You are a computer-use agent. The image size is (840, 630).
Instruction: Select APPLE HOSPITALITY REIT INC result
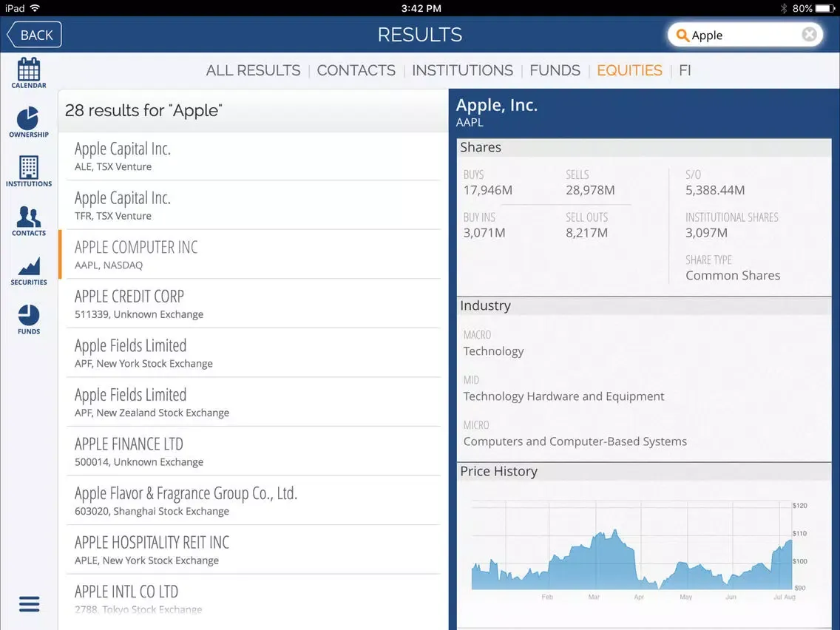(254, 549)
